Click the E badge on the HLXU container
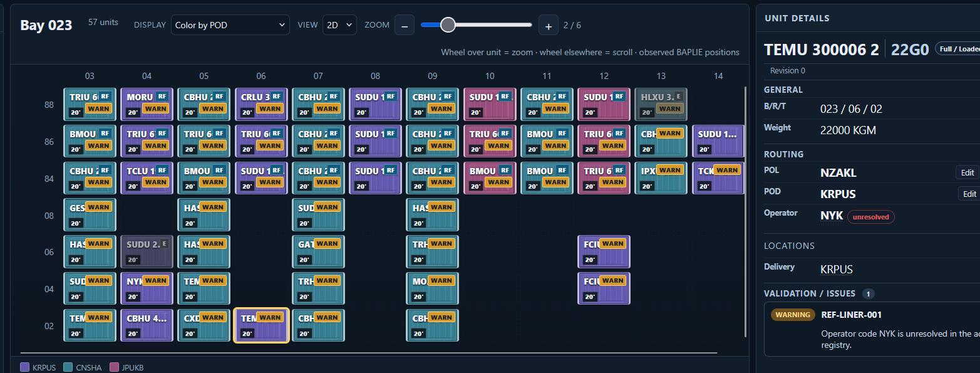The width and height of the screenshot is (980, 373). (678, 97)
